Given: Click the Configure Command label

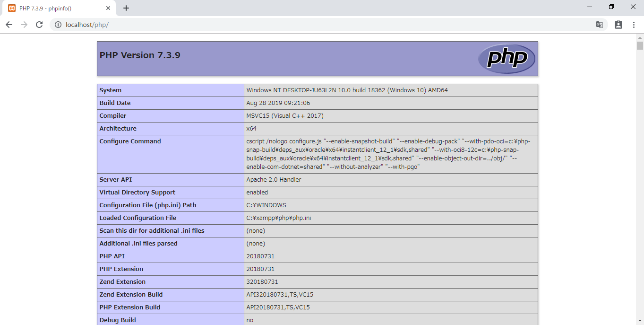Looking at the screenshot, I should pyautogui.click(x=130, y=141).
